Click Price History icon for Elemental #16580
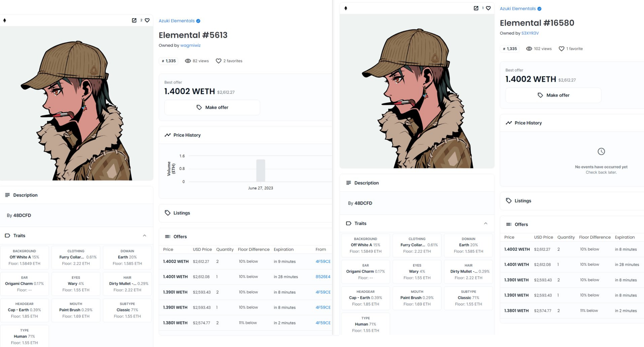The width and height of the screenshot is (644, 347). point(509,123)
